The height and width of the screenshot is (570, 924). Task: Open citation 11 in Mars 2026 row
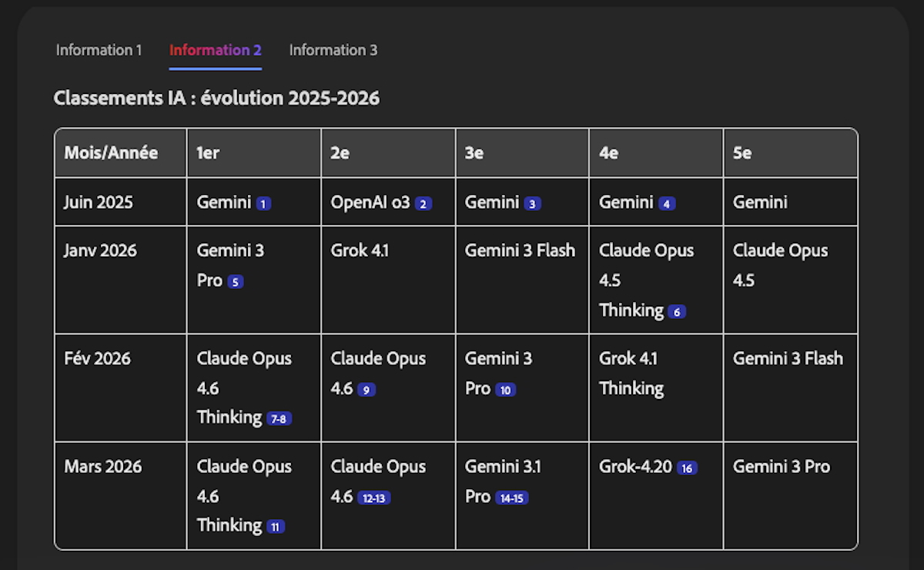(276, 528)
